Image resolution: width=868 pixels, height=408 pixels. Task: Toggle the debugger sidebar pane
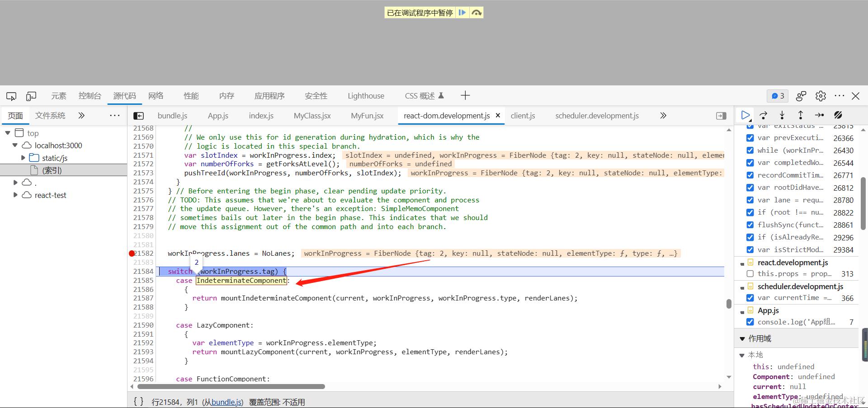[x=722, y=116]
